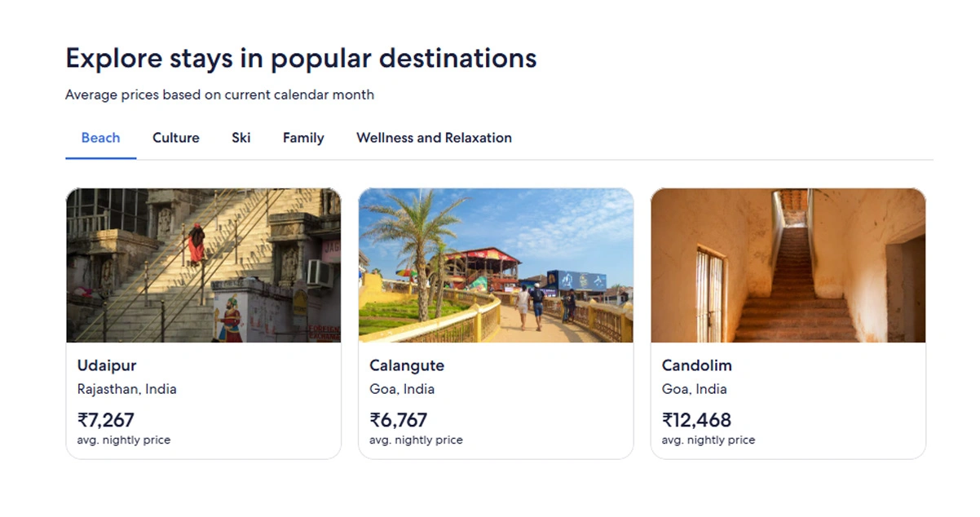Switch to the Family tab
Image resolution: width=980 pixels, height=517 pixels.
point(303,138)
